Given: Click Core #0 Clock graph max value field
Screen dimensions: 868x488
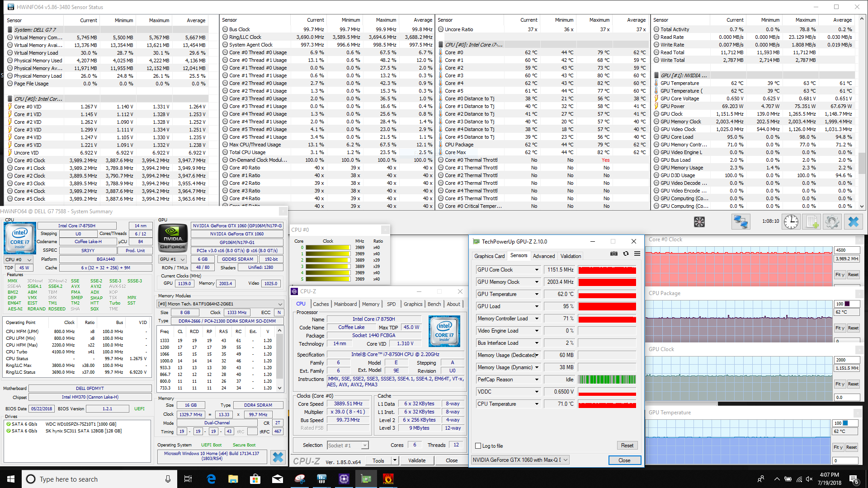Looking at the screenshot, I should pos(846,250).
